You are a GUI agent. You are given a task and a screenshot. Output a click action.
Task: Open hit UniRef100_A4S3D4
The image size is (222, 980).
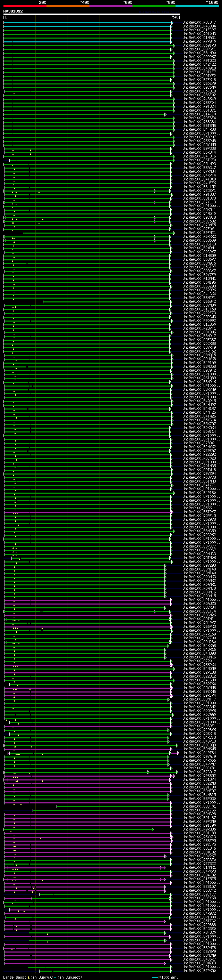[199, 26]
